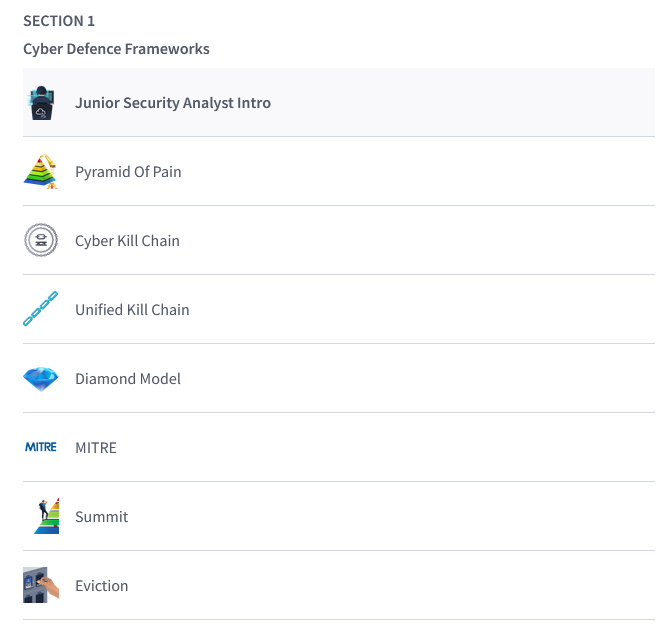Open the Pyramid Of Pain room link

pyautogui.click(x=128, y=172)
